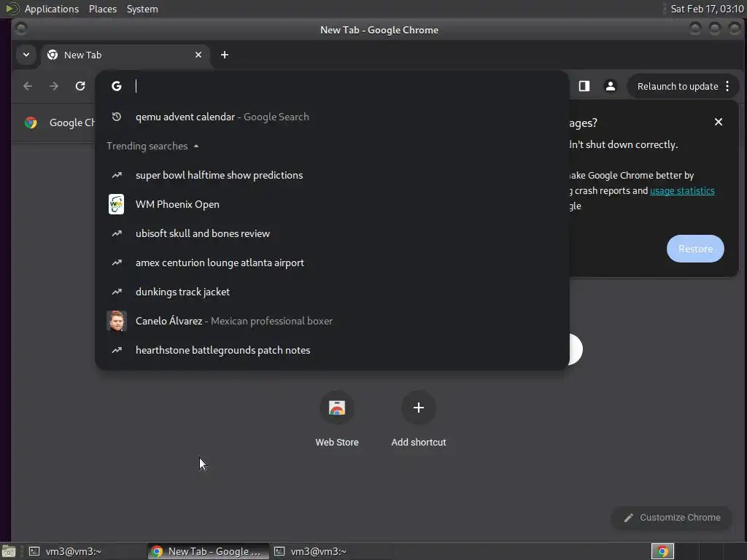Open a new tab with plus icon
This screenshot has width=747, height=560.
[225, 55]
